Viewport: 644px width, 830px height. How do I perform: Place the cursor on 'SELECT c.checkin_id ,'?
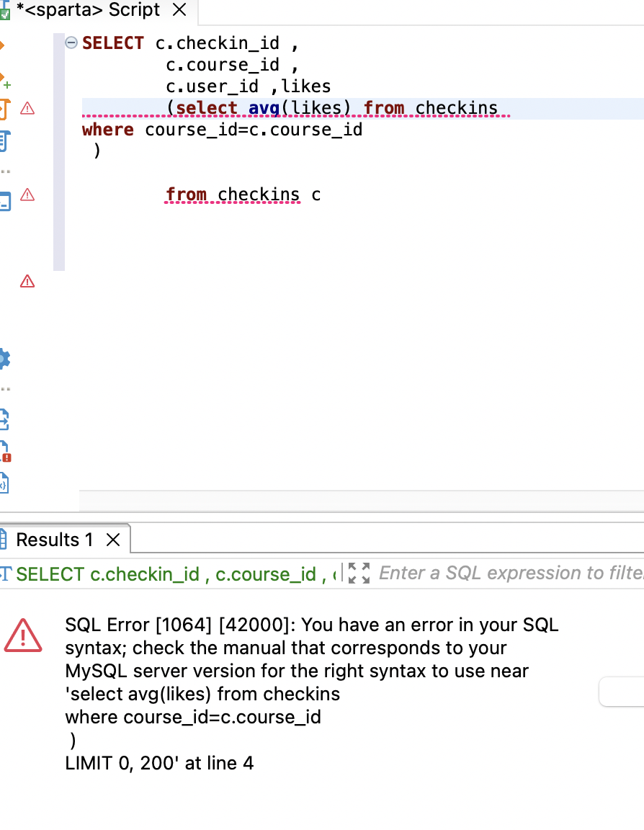pyautogui.click(x=190, y=43)
